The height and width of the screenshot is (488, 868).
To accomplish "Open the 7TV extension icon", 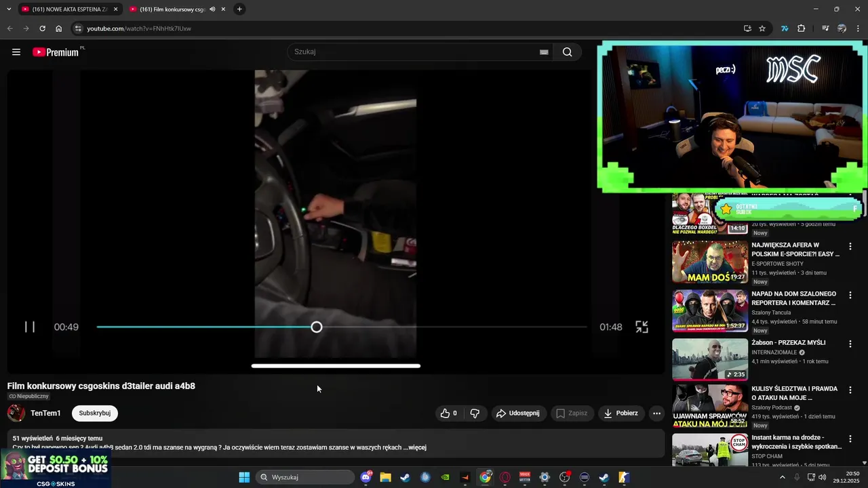I will click(x=785, y=28).
